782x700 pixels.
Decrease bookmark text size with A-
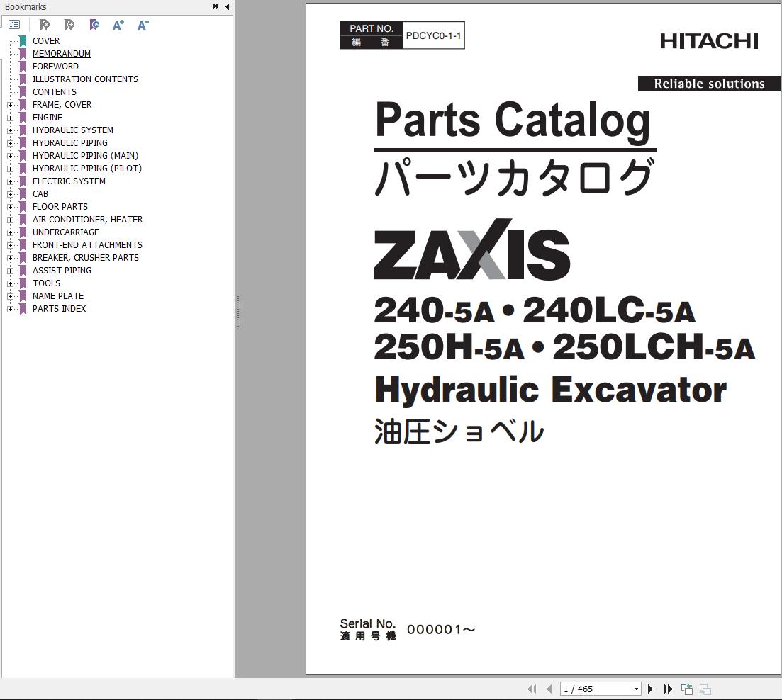(143, 24)
